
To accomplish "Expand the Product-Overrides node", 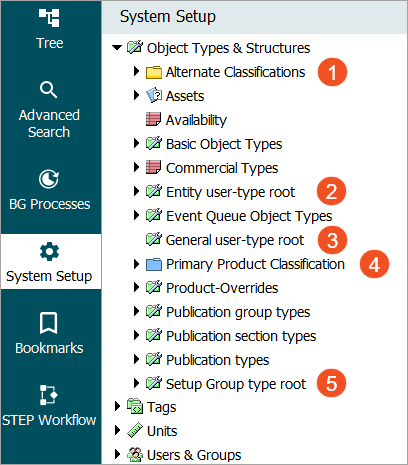I will tap(136, 287).
